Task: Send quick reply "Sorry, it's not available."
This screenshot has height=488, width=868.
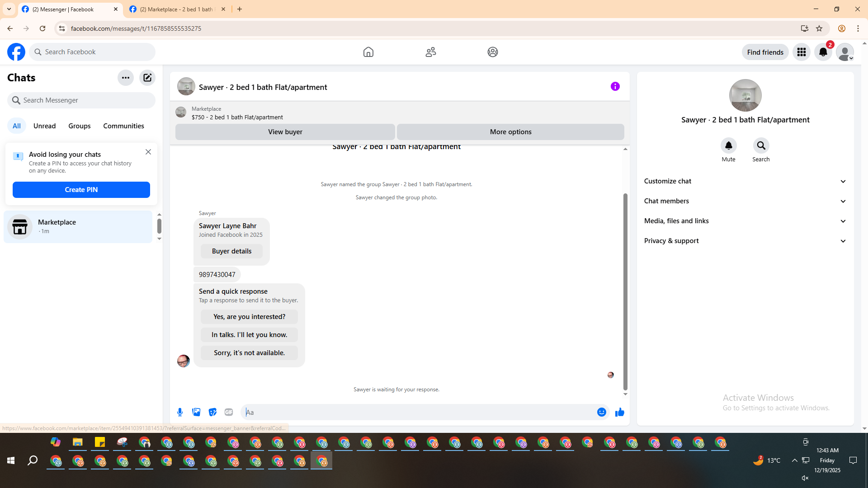Action: (249, 353)
